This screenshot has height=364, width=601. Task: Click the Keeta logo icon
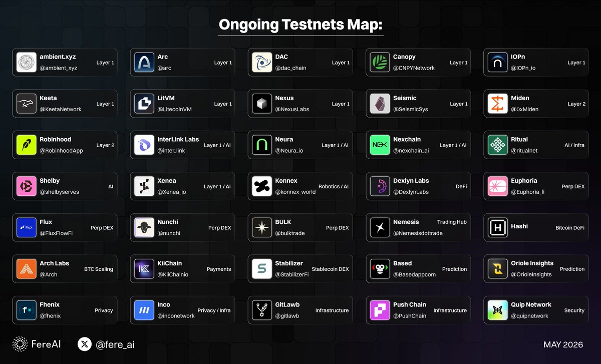coord(26,104)
